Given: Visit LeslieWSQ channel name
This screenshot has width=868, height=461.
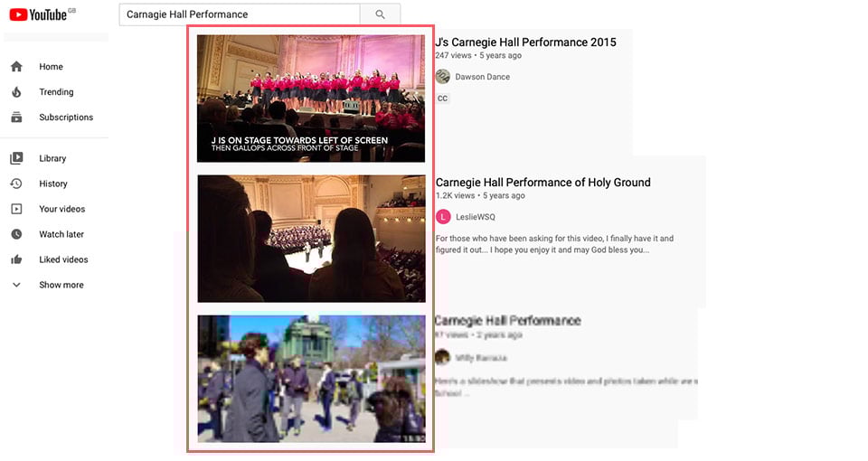Looking at the screenshot, I should pos(475,217).
